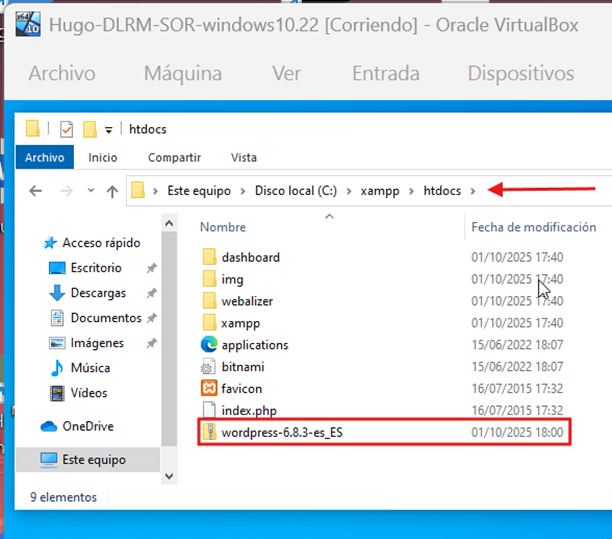
Task: Click the back navigation arrow
Action: pos(36,190)
